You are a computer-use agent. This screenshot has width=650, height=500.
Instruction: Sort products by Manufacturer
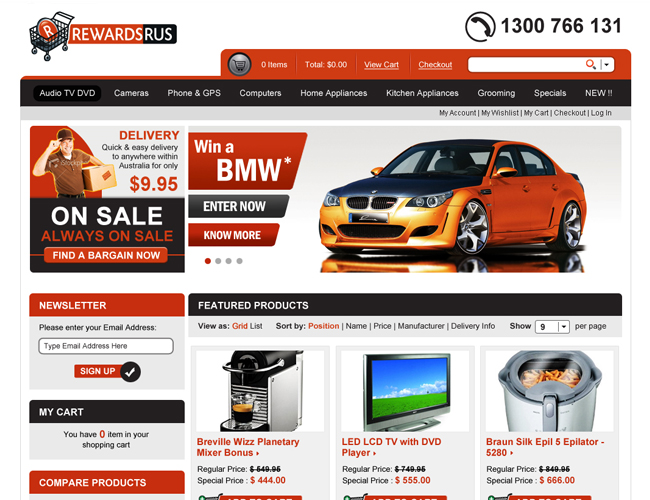[421, 326]
